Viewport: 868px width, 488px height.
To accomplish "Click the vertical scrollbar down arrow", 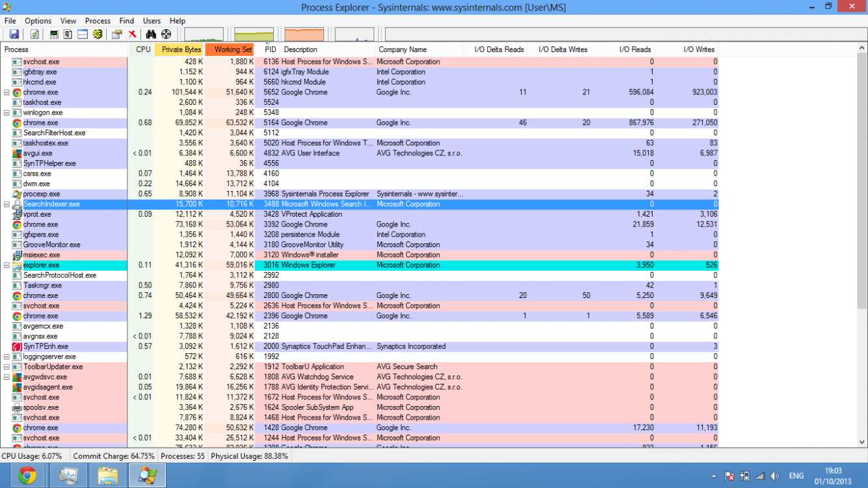I will [x=862, y=442].
